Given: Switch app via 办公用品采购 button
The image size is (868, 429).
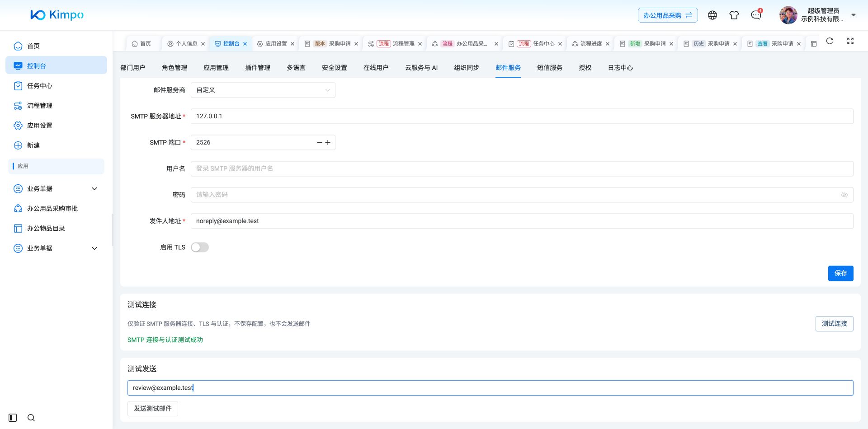Looking at the screenshot, I should pos(668,15).
